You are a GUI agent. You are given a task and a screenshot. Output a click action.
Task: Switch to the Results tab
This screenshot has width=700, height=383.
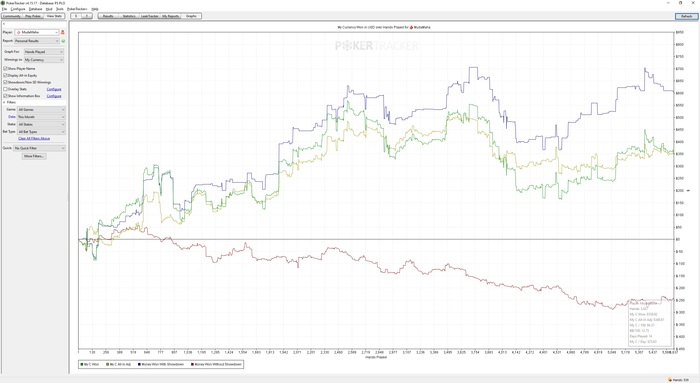(x=108, y=16)
